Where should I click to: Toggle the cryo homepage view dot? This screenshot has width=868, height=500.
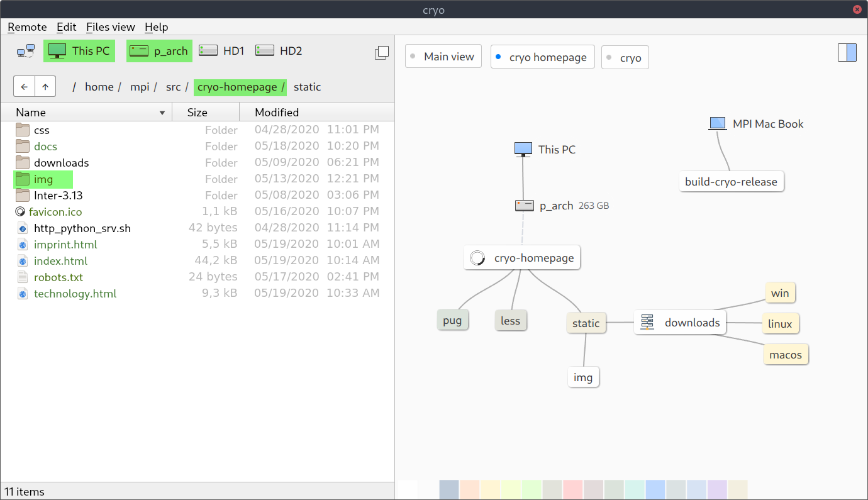[497, 57]
